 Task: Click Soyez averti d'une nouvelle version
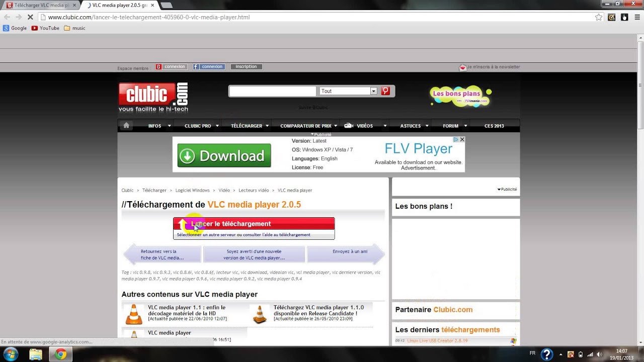coord(254,254)
